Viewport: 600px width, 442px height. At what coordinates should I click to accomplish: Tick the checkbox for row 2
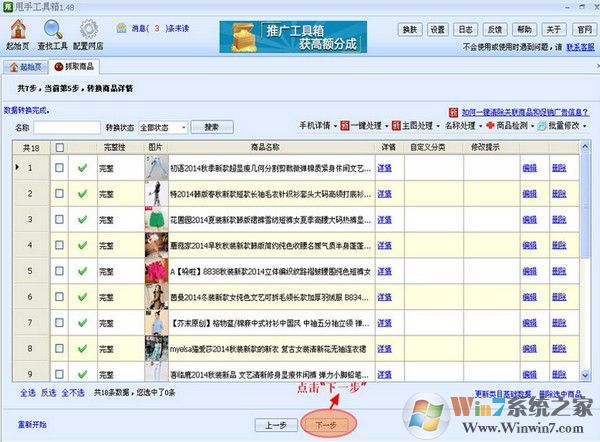point(60,193)
